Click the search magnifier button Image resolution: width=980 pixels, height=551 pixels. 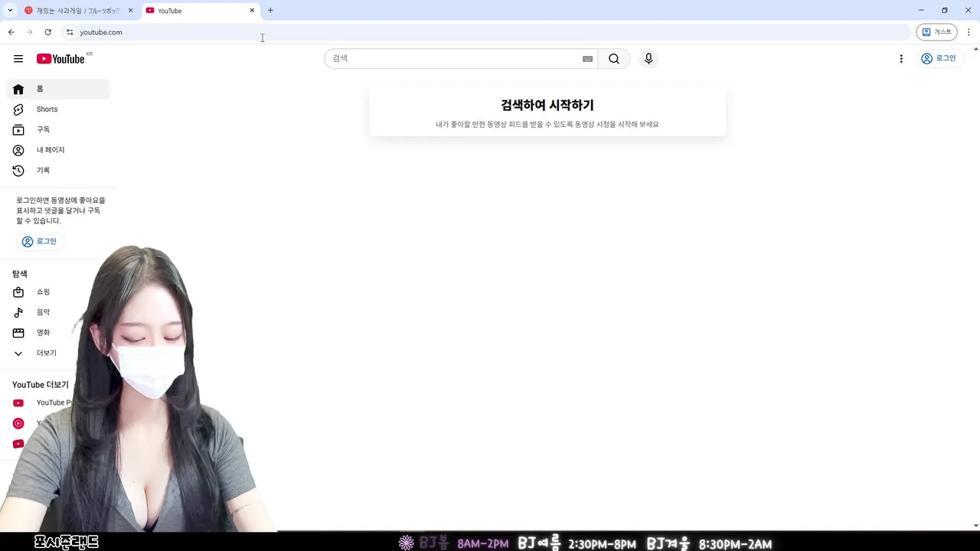(x=614, y=59)
